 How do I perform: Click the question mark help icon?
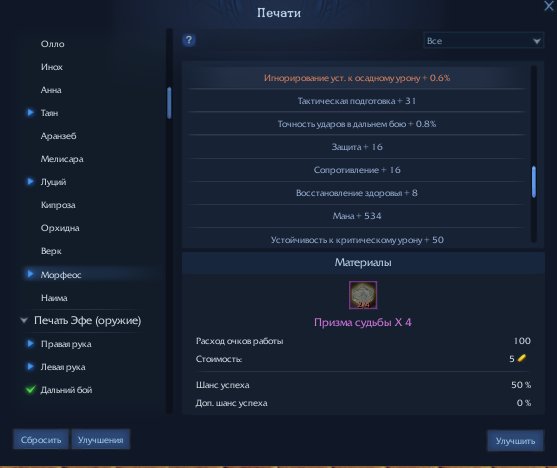coord(189,40)
